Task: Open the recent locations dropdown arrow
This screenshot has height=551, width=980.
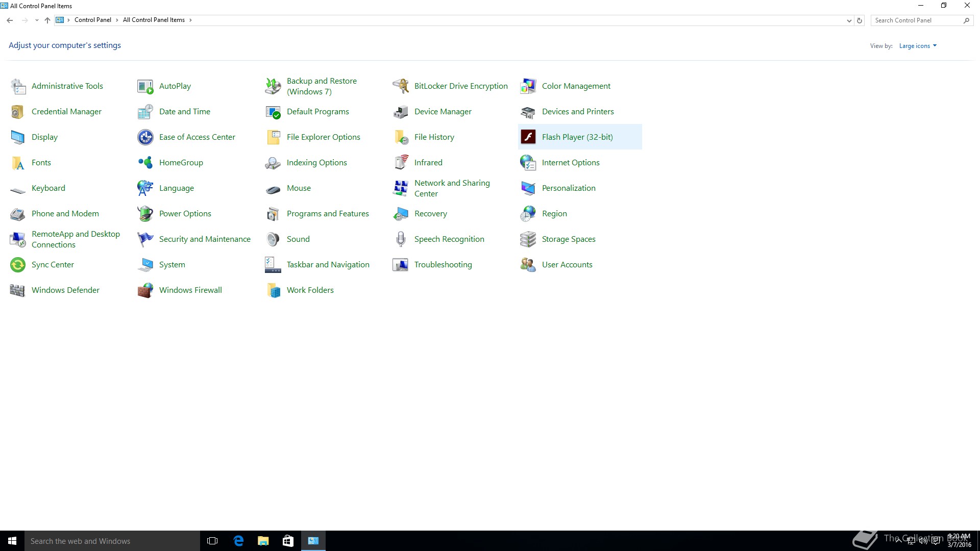Action: tap(37, 20)
